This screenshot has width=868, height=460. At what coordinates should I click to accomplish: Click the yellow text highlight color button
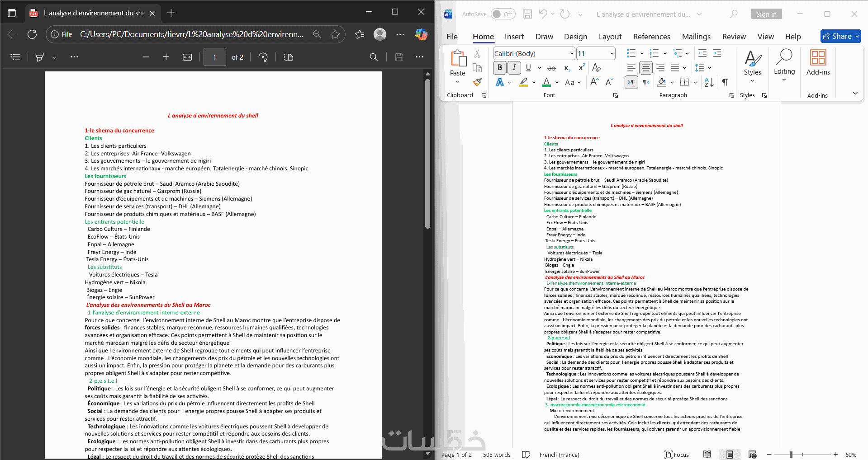[523, 82]
